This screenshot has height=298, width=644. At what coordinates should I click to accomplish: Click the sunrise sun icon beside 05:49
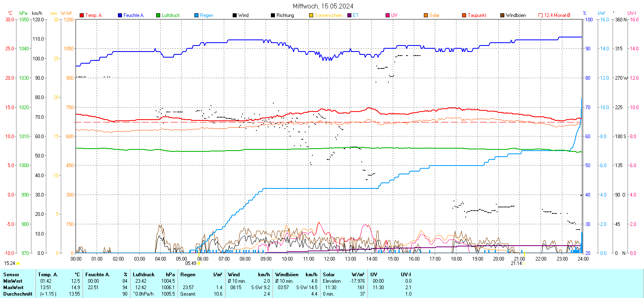pyautogui.click(x=199, y=263)
